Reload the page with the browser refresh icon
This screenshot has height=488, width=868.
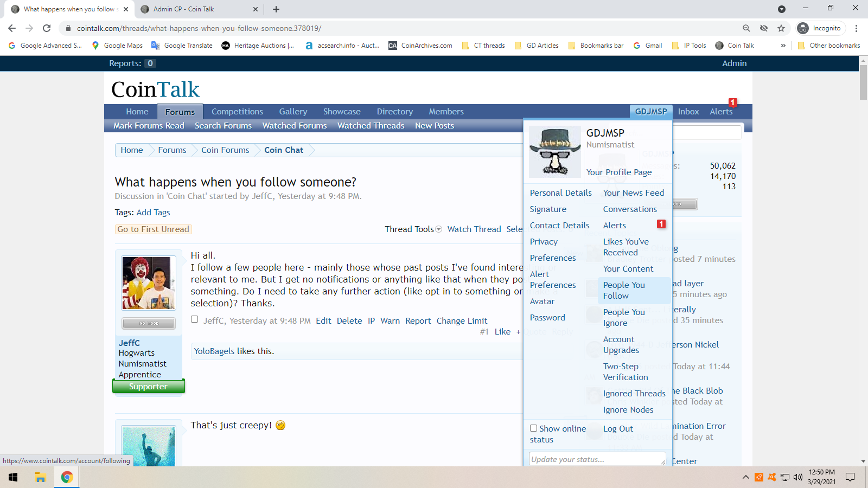47,28
